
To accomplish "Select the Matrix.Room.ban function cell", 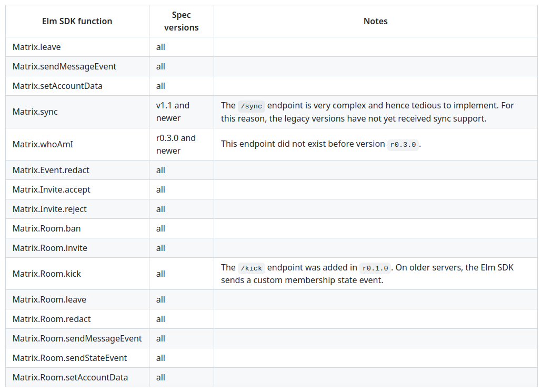I will 47,229.
